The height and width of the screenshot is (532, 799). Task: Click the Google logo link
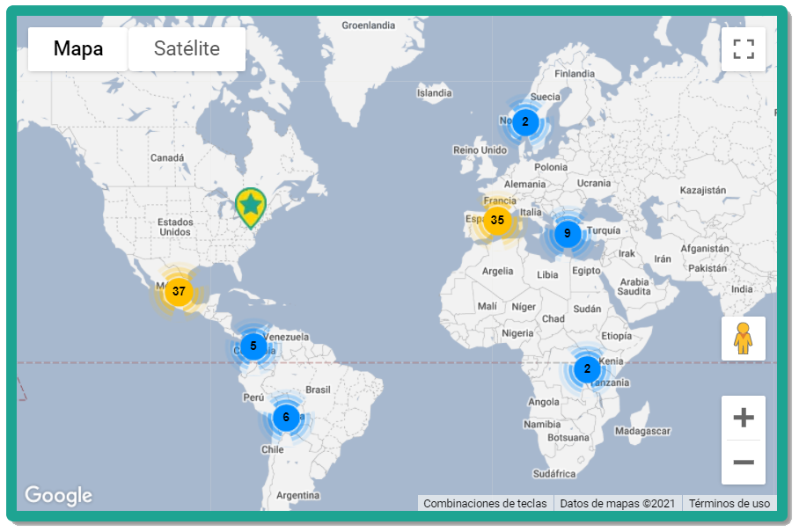click(59, 496)
